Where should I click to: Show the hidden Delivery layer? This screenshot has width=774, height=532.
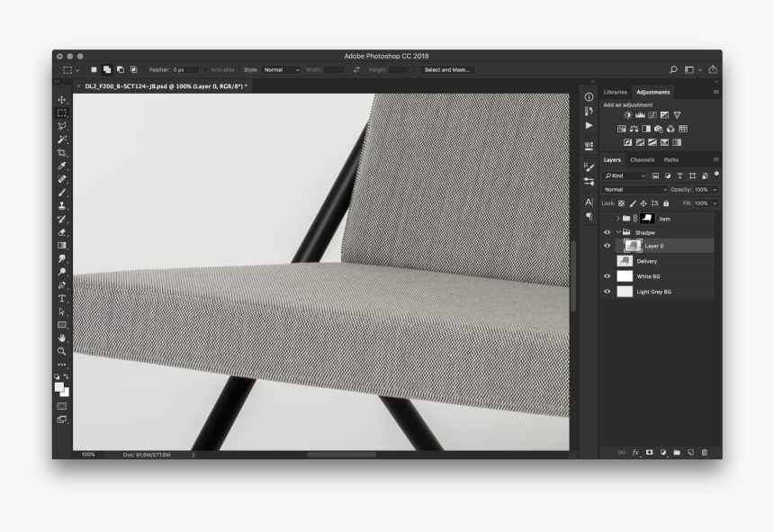[x=607, y=260]
